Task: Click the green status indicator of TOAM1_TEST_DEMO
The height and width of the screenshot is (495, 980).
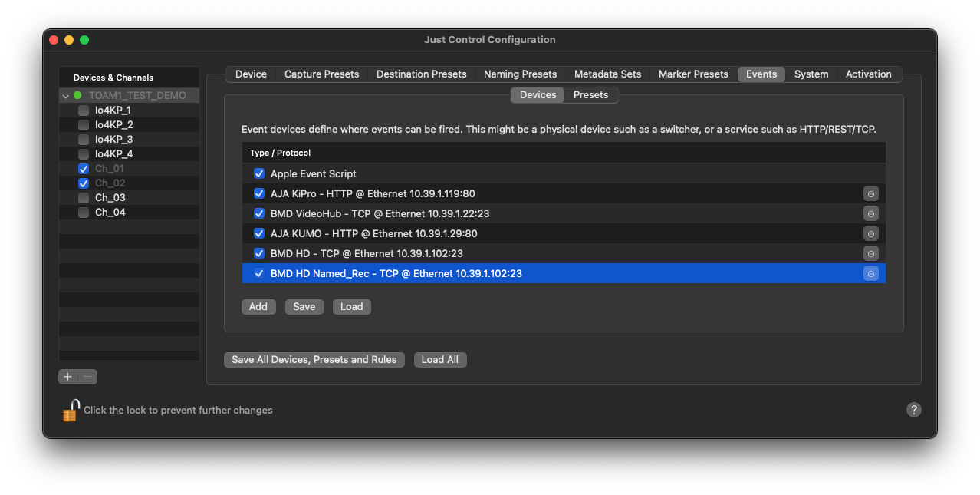Action: click(x=77, y=96)
